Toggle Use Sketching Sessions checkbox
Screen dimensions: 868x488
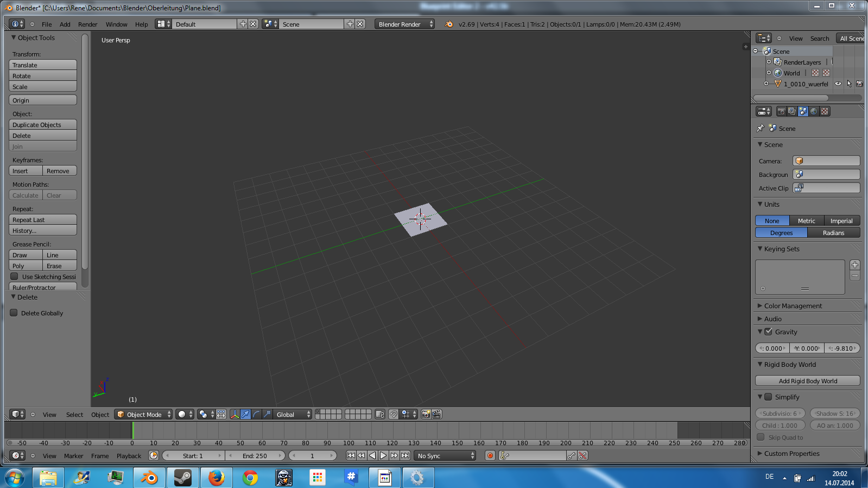tap(14, 276)
